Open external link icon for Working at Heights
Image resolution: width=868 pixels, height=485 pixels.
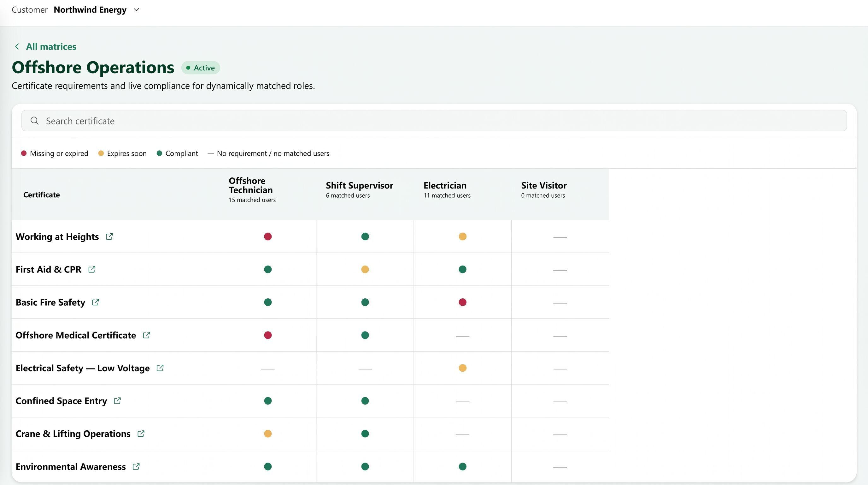coord(109,237)
